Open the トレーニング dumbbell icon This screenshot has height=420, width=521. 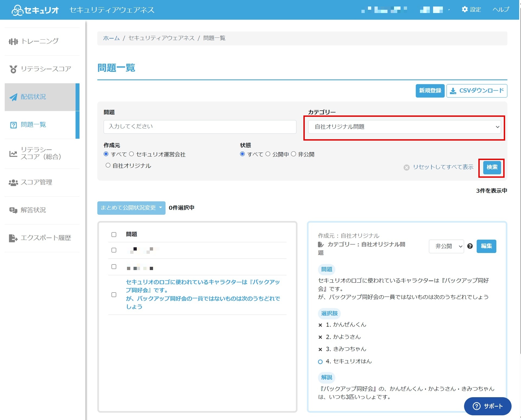pos(13,41)
